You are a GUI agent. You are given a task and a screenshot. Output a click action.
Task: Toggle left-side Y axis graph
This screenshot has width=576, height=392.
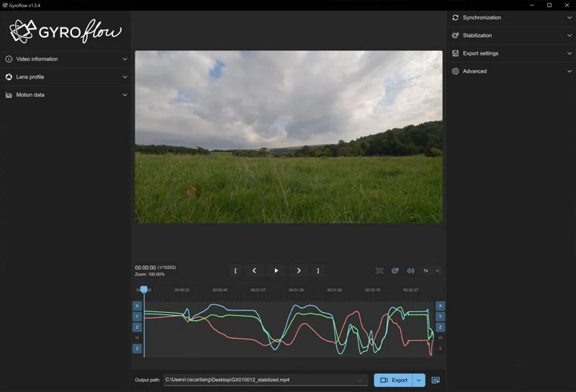(x=137, y=316)
